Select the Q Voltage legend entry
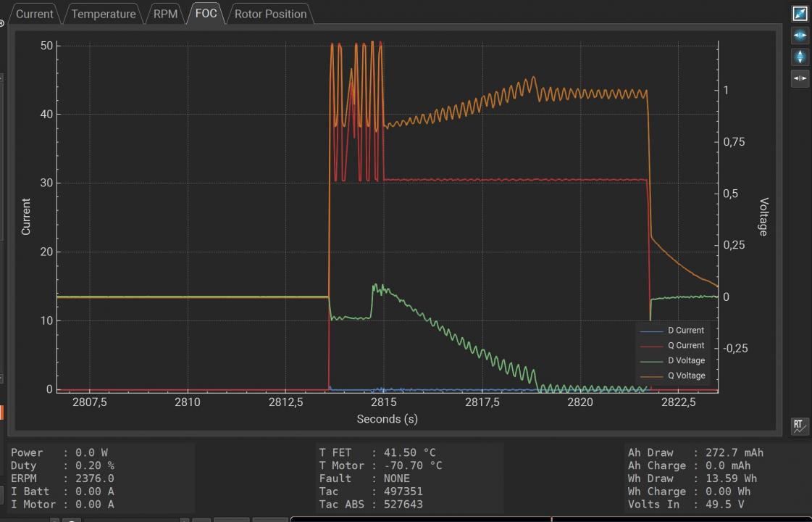The height and width of the screenshot is (522, 812). point(685,376)
